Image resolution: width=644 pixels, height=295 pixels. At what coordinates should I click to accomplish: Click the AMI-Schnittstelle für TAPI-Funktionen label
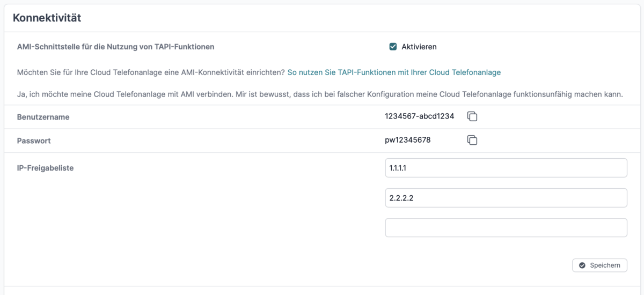coord(116,47)
